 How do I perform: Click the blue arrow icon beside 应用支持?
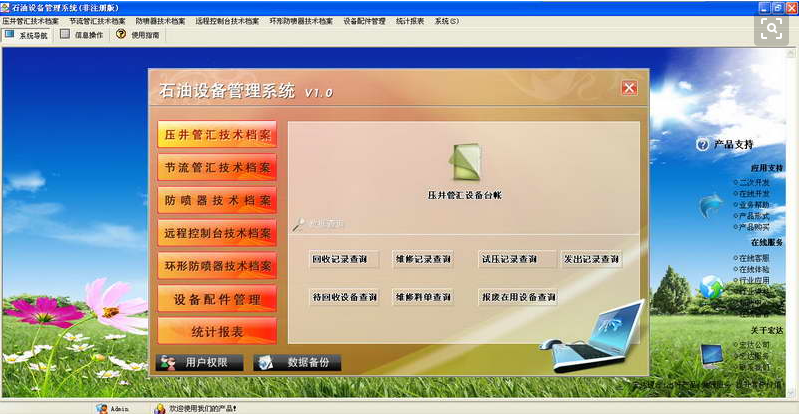711,205
